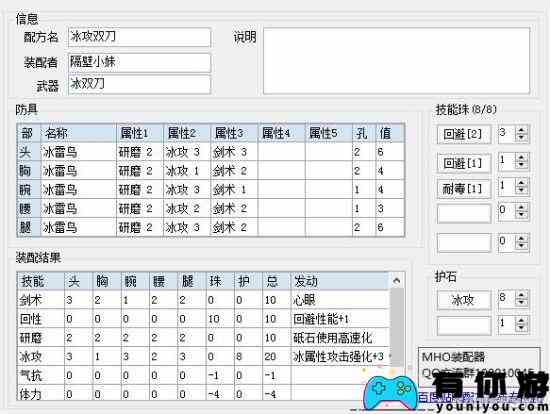Screen dimensions: 550x414
Task: Select the 头 armor row
Action: (x=211, y=152)
